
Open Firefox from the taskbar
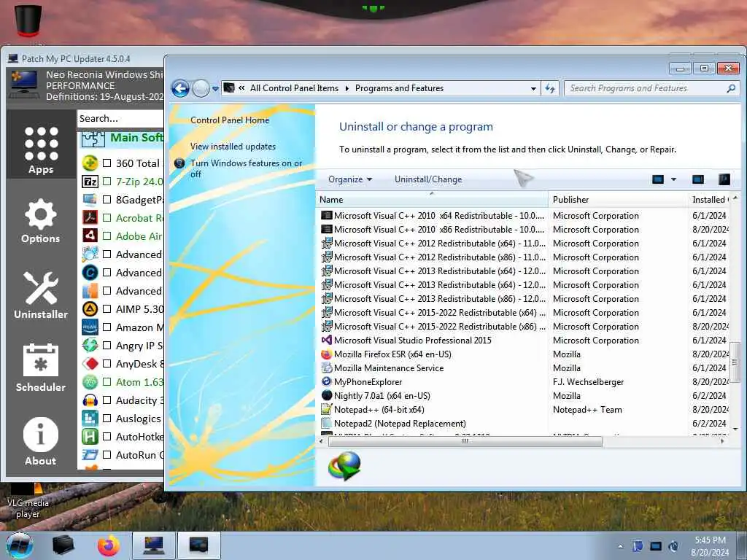pos(109,545)
